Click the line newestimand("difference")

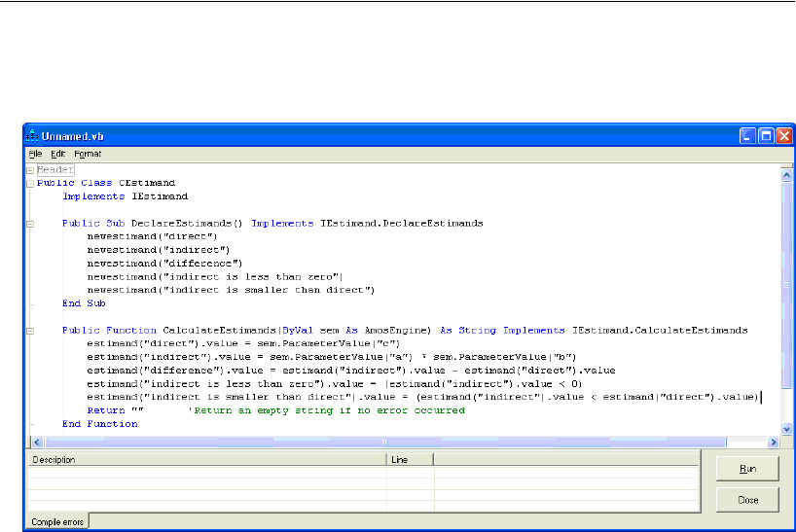tap(164, 264)
